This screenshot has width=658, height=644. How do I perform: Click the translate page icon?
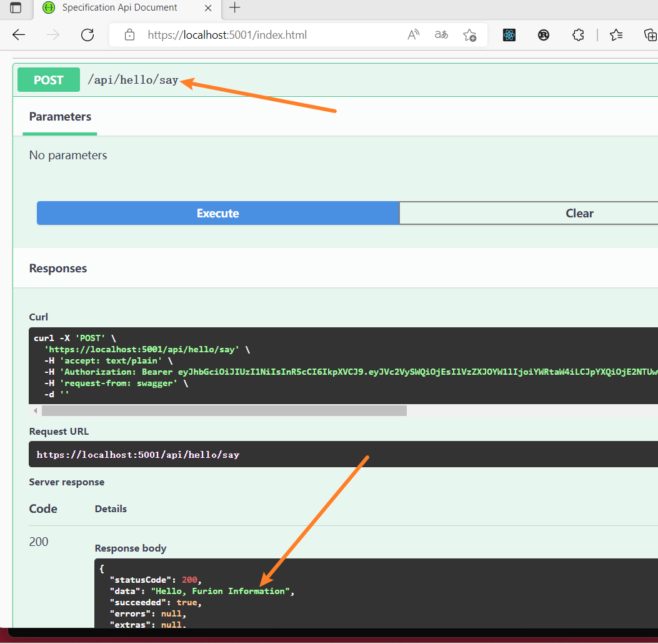point(441,35)
